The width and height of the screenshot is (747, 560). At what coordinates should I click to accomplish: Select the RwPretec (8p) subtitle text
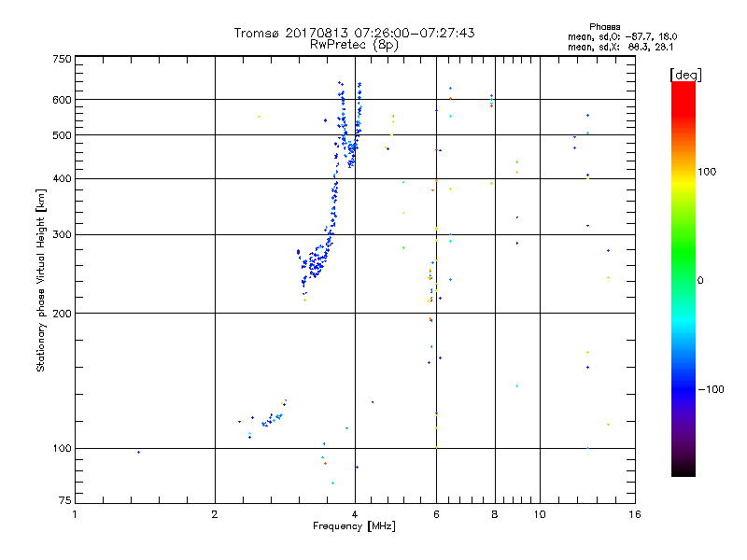tap(354, 45)
